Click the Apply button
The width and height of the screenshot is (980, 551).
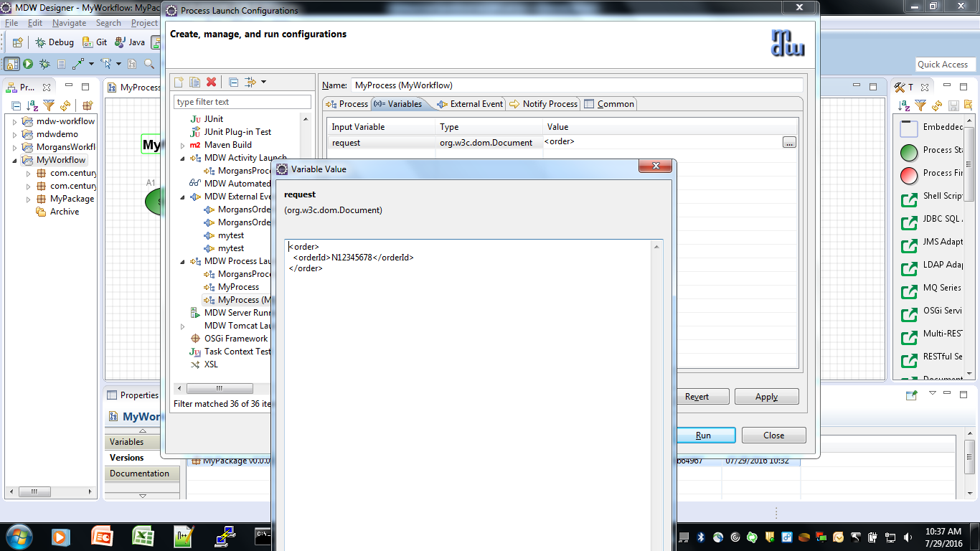pyautogui.click(x=766, y=397)
